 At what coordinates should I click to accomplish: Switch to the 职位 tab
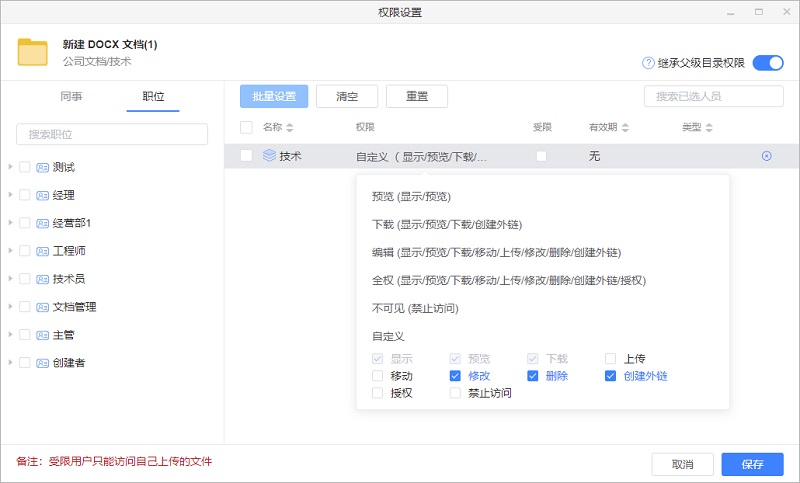tap(153, 96)
